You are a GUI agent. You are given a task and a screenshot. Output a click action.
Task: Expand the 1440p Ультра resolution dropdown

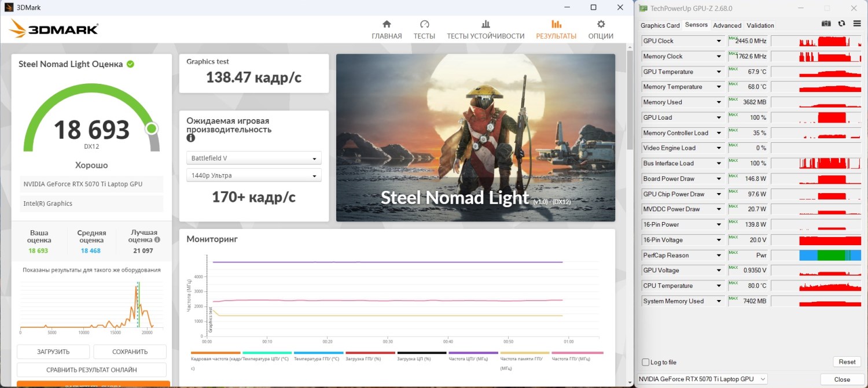254,176
